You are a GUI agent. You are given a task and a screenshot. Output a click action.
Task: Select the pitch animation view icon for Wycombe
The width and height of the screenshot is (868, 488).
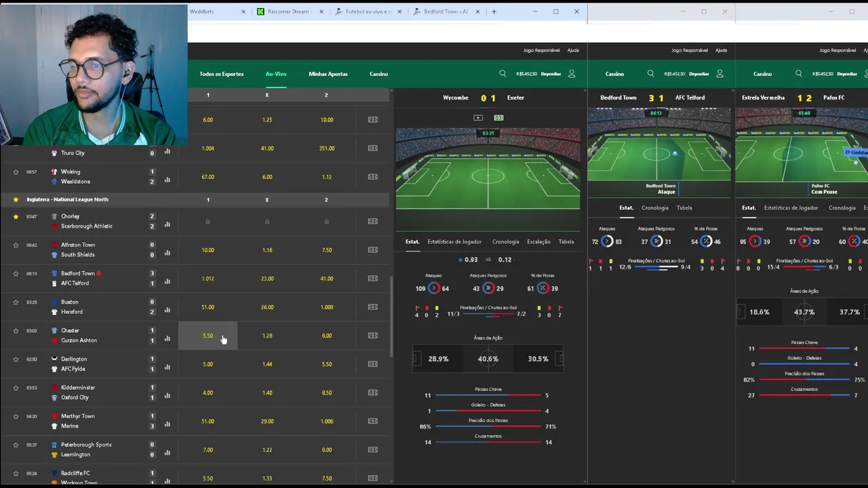coord(498,118)
